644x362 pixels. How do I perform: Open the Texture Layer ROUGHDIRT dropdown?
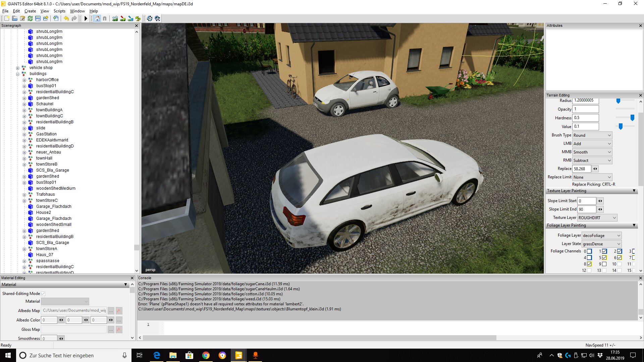point(597,218)
